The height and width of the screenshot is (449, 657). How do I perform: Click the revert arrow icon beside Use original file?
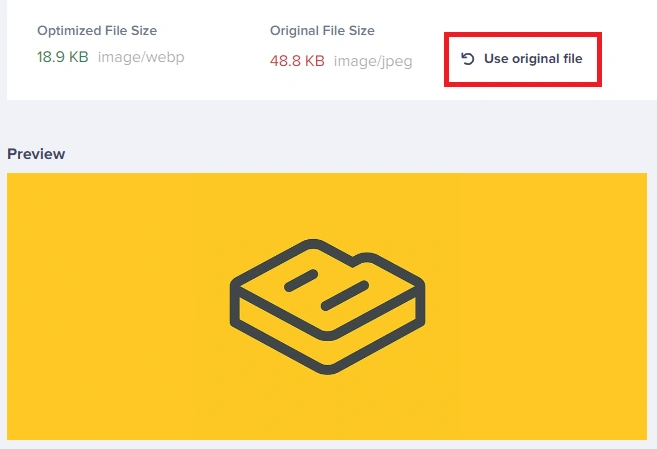pyautogui.click(x=467, y=59)
